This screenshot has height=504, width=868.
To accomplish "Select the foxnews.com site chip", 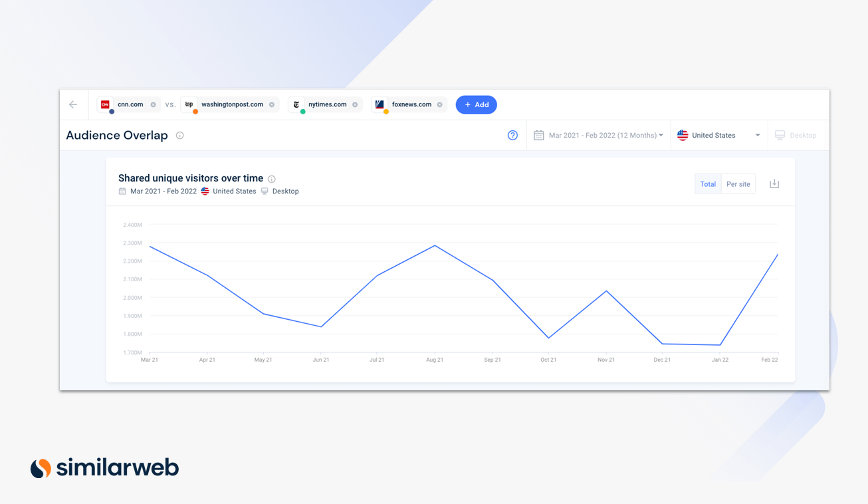I will coord(409,104).
